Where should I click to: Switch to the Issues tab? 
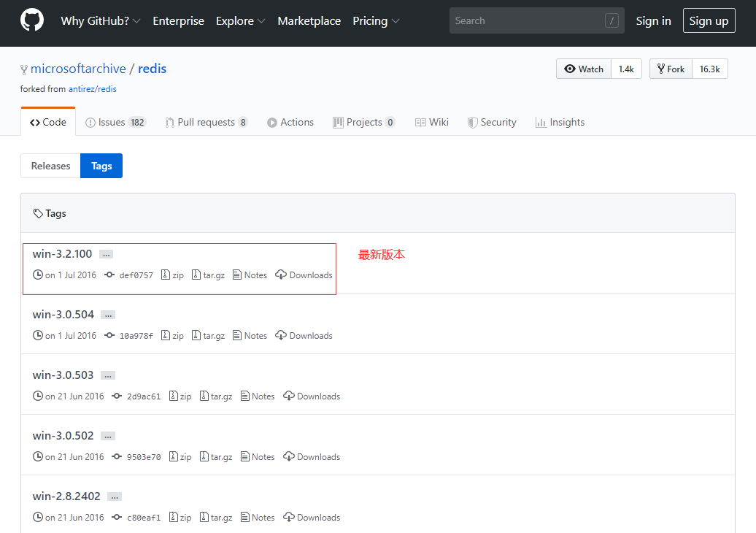(x=116, y=122)
